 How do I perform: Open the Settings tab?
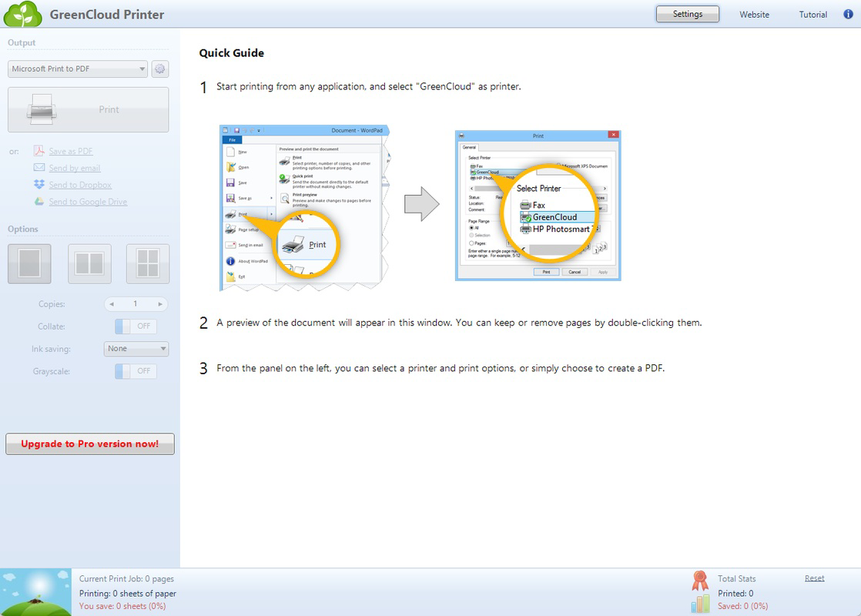coord(688,15)
